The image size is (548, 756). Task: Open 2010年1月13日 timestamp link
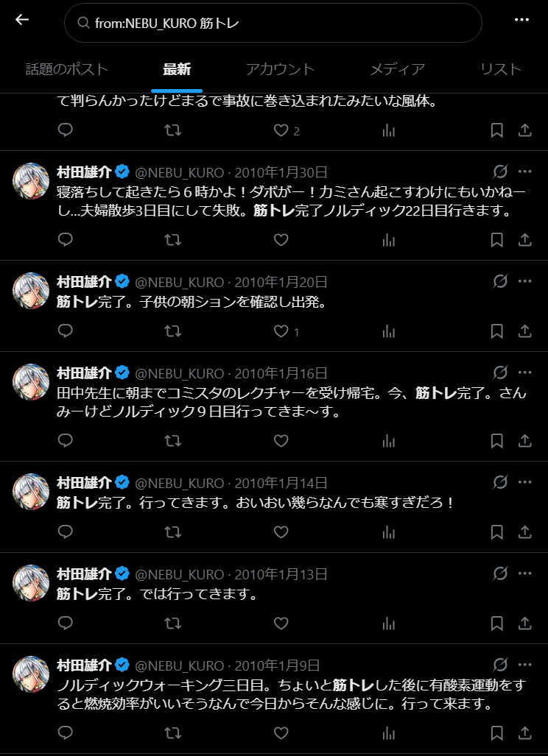281,574
